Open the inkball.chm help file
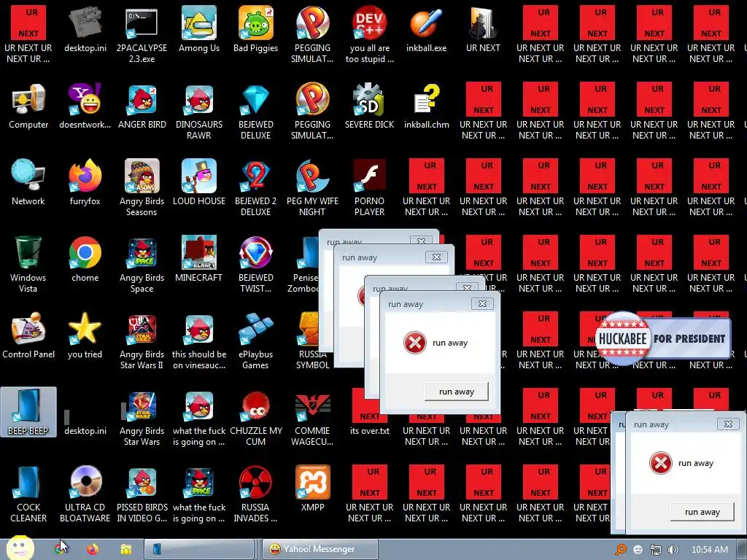Image resolution: width=747 pixels, height=560 pixels. point(426,106)
